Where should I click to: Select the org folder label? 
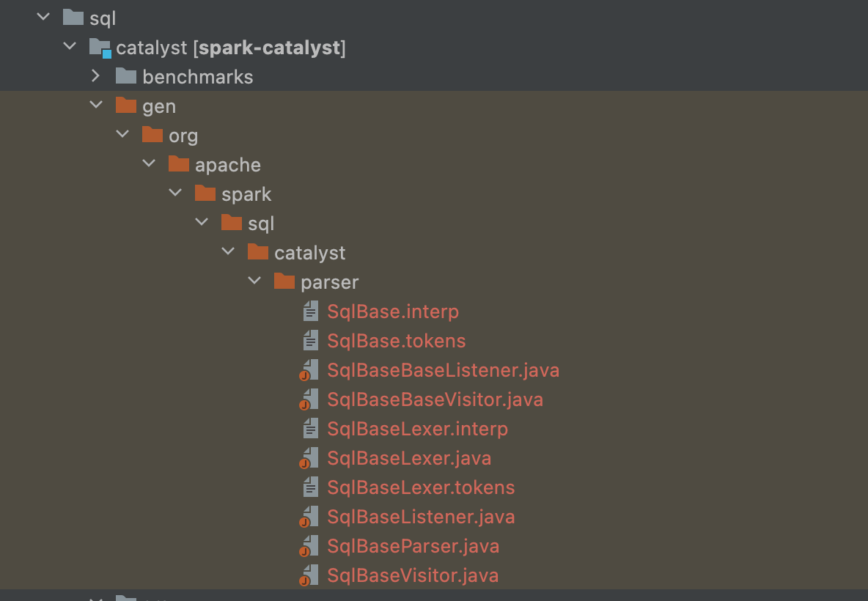pos(183,136)
